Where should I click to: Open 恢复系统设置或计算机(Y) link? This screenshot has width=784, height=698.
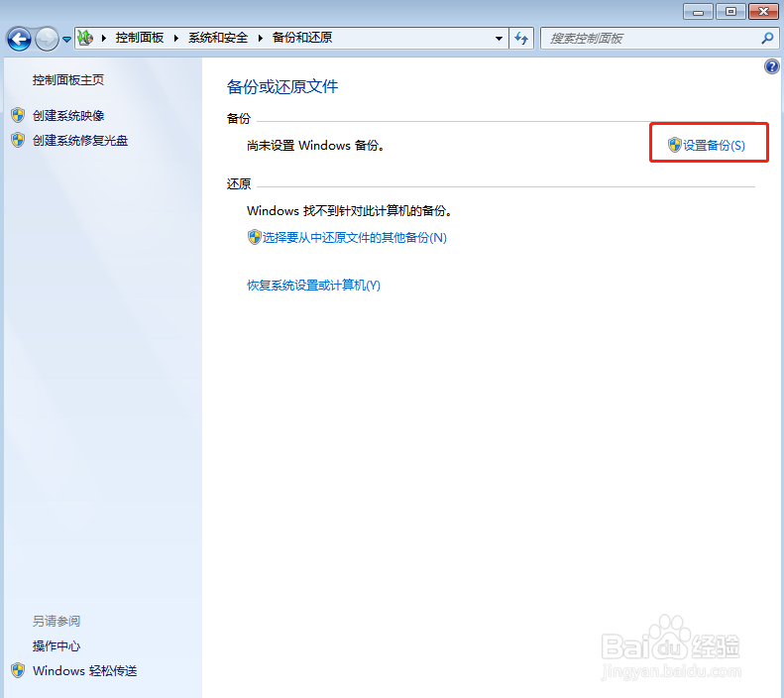coord(313,286)
